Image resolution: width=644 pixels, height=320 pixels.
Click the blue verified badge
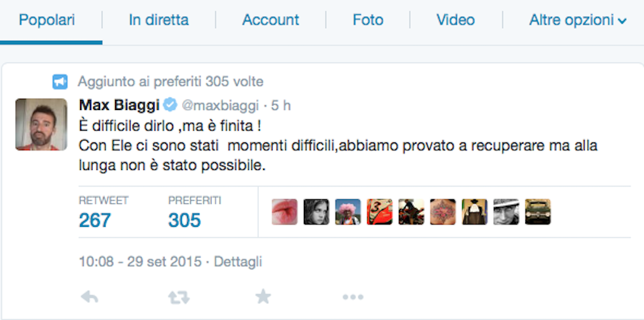point(170,105)
